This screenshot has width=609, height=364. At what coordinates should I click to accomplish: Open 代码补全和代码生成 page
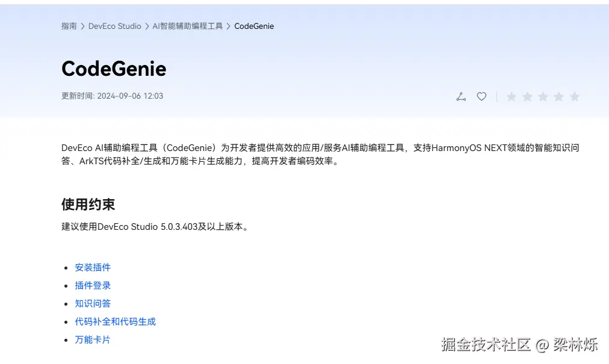click(x=114, y=321)
